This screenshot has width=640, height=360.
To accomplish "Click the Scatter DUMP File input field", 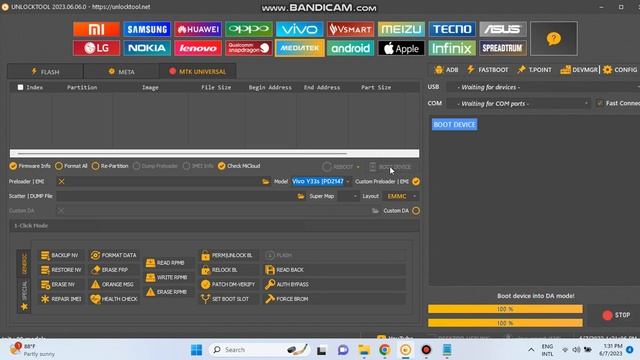I will [176, 196].
